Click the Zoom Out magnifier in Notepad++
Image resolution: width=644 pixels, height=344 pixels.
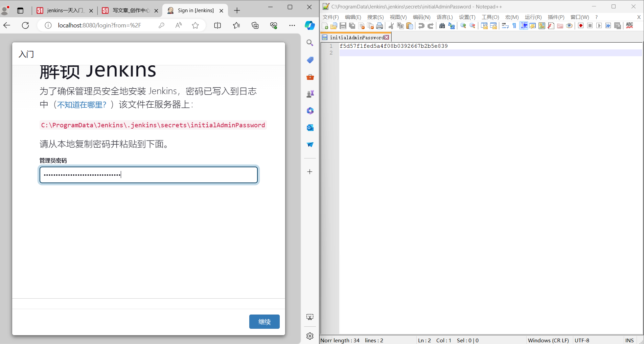[x=472, y=26]
